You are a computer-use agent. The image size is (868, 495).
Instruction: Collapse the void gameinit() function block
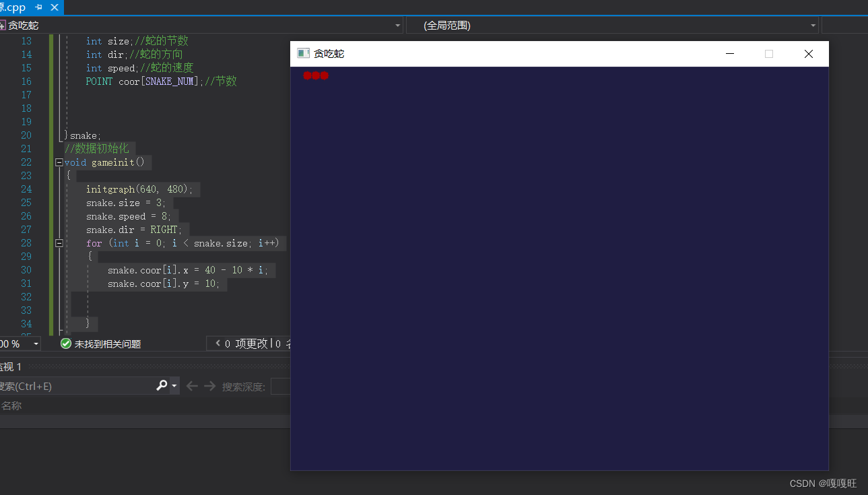[x=59, y=162]
